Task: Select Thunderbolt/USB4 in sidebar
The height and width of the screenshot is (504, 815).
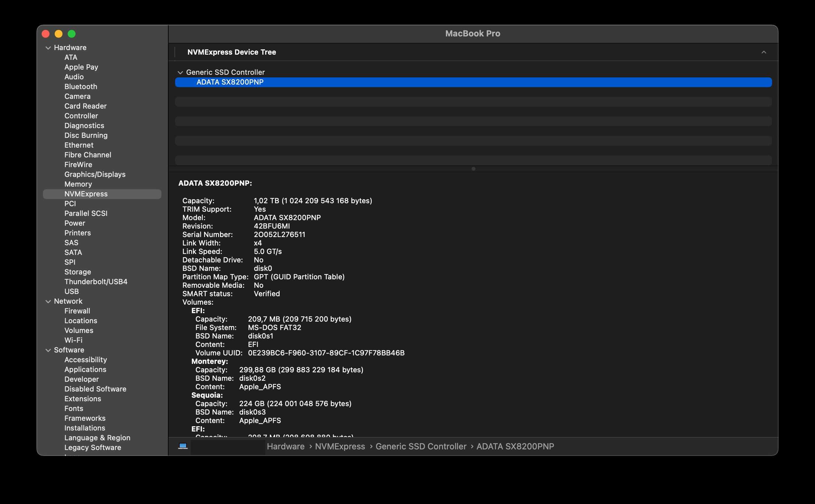Action: [96, 282]
